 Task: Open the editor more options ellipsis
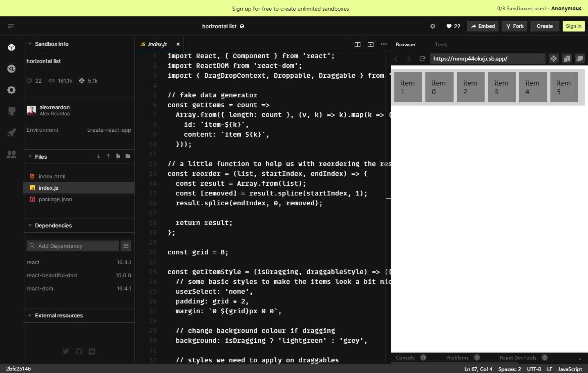pos(384,44)
